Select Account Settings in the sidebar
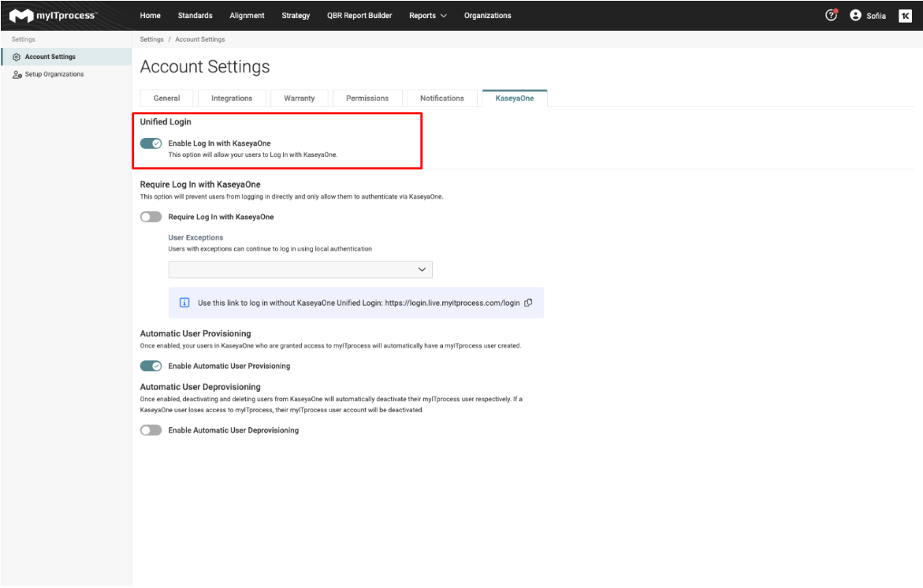 (66, 57)
